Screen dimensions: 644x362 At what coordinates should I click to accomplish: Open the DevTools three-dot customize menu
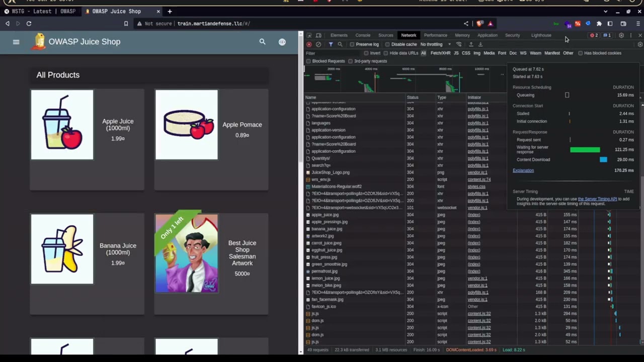click(x=630, y=35)
